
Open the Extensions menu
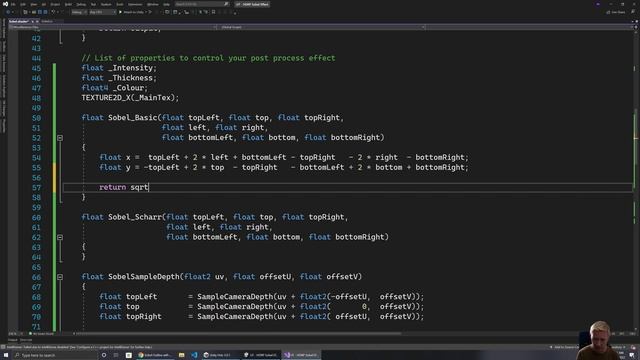point(135,4)
